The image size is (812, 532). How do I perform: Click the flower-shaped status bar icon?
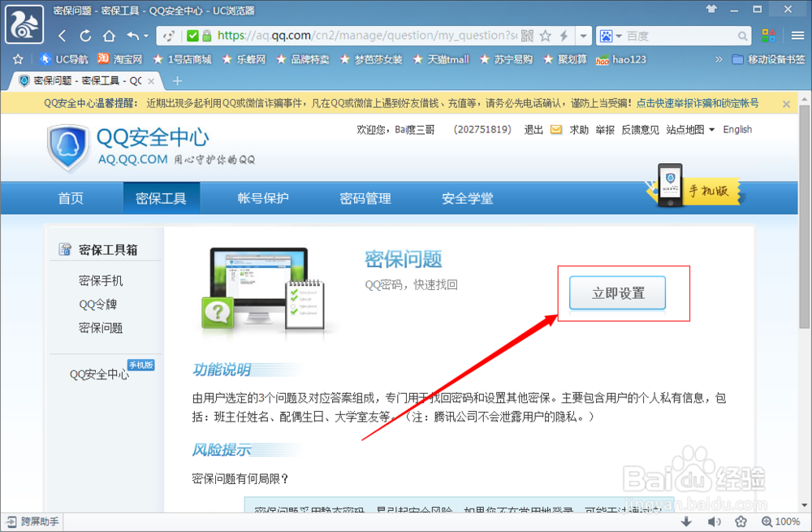point(741,521)
